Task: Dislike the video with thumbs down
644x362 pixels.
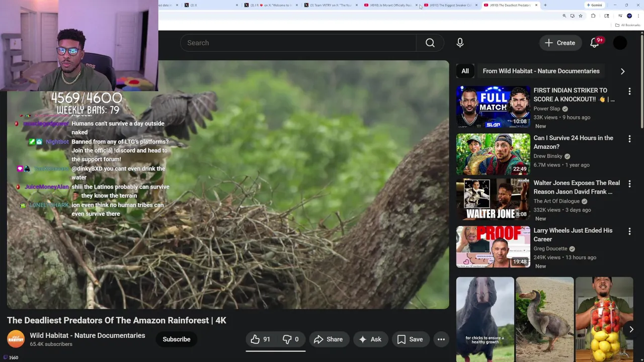Action: [x=291, y=339]
